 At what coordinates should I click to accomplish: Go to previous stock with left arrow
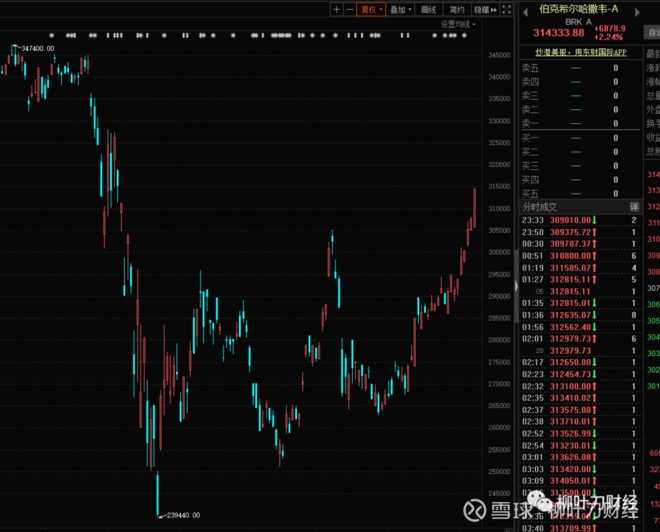click(525, 13)
